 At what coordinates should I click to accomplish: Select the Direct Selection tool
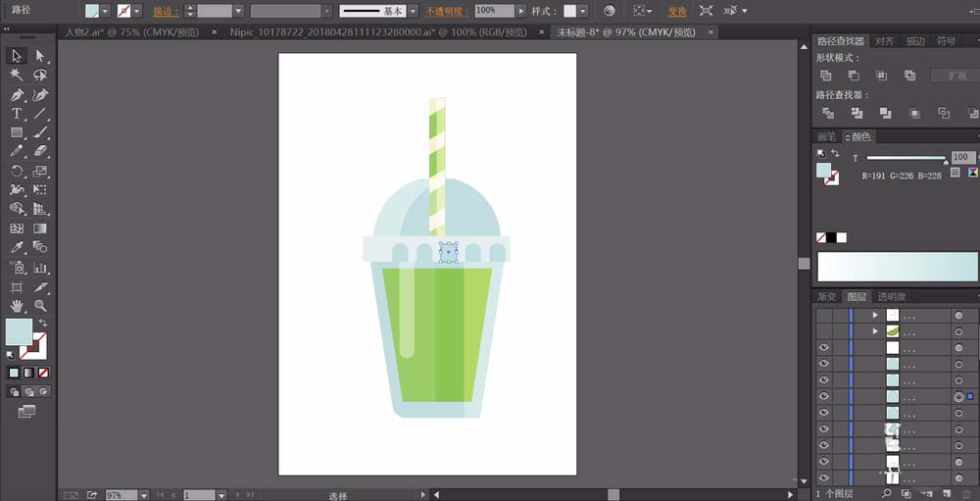click(x=40, y=56)
